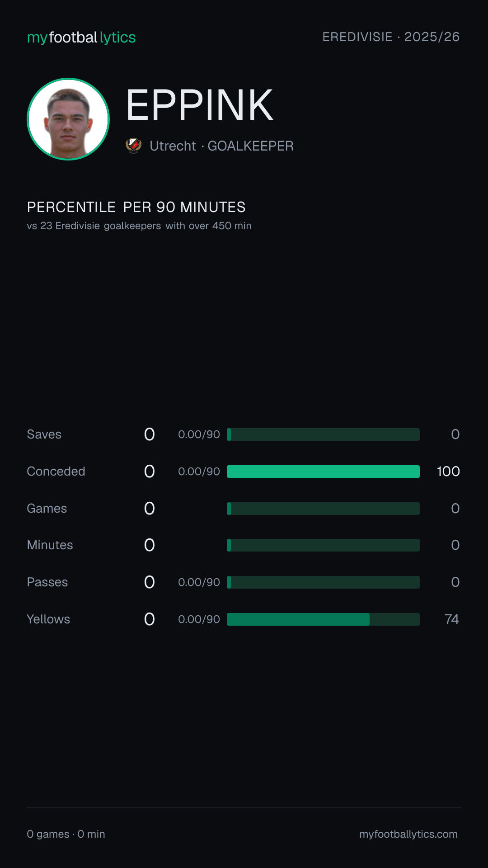This screenshot has width=488, height=868.
Task: Click the Games percentile bar
Action: click(x=323, y=509)
